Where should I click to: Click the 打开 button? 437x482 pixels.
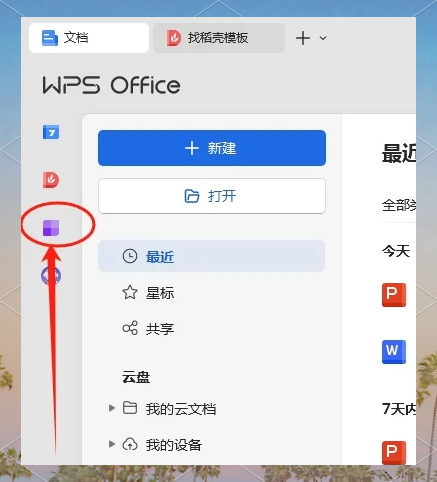click(x=212, y=196)
